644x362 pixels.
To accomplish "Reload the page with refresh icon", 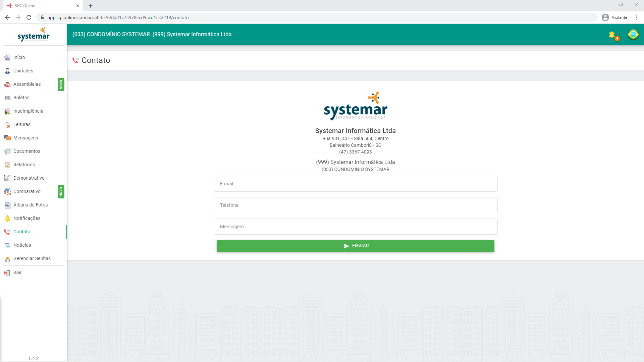I will [29, 17].
